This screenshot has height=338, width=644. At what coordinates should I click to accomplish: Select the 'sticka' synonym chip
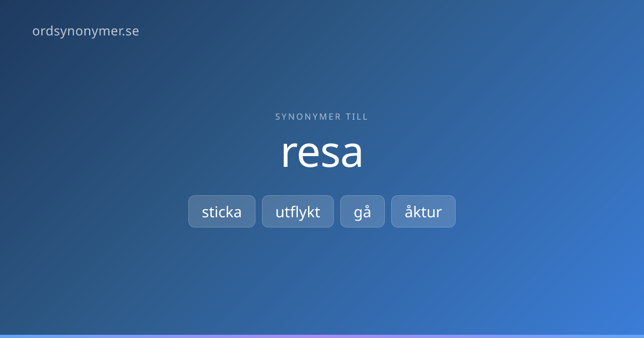222,211
